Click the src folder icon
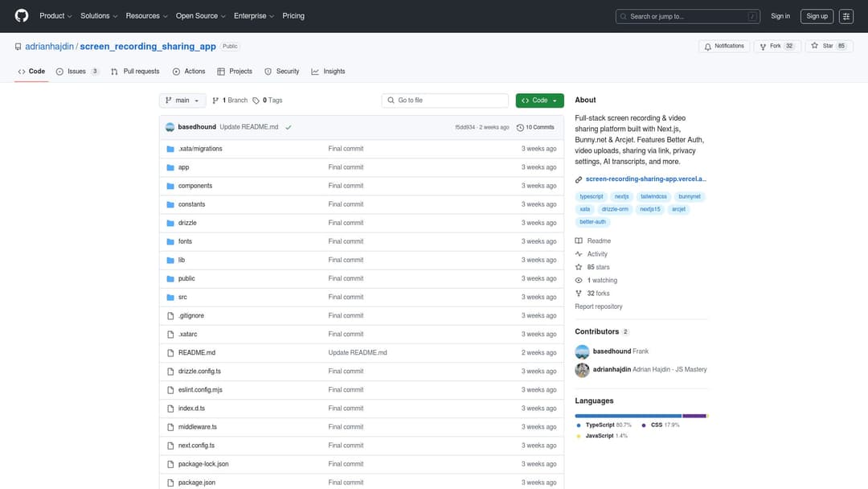This screenshot has height=489, width=868. click(x=170, y=298)
